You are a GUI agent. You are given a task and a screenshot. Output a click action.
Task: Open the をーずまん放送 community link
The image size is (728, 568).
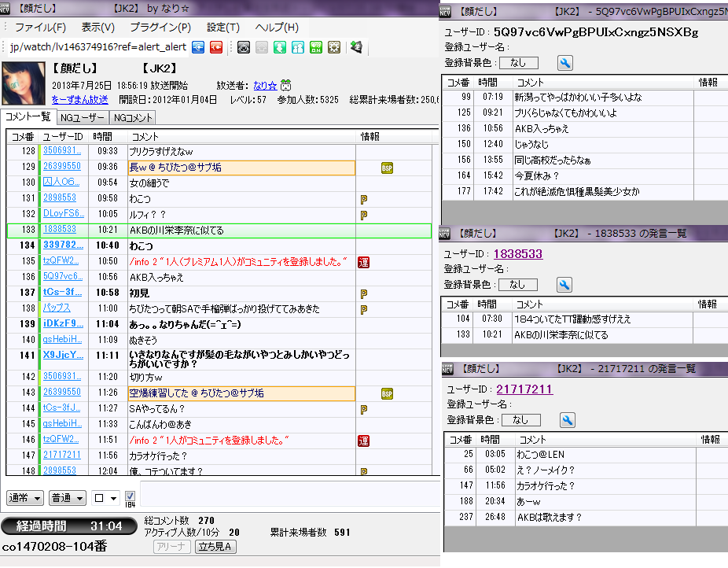[x=79, y=100]
